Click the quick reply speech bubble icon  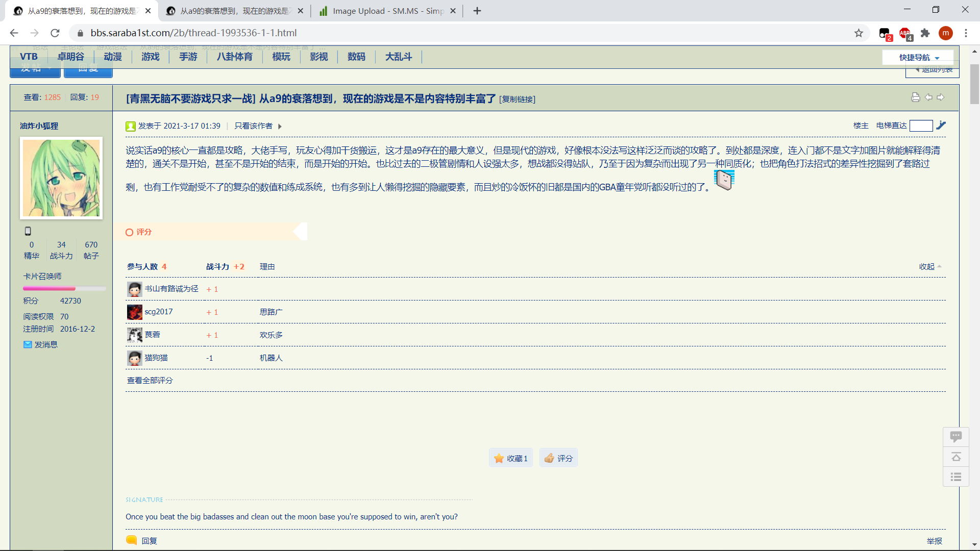click(956, 437)
